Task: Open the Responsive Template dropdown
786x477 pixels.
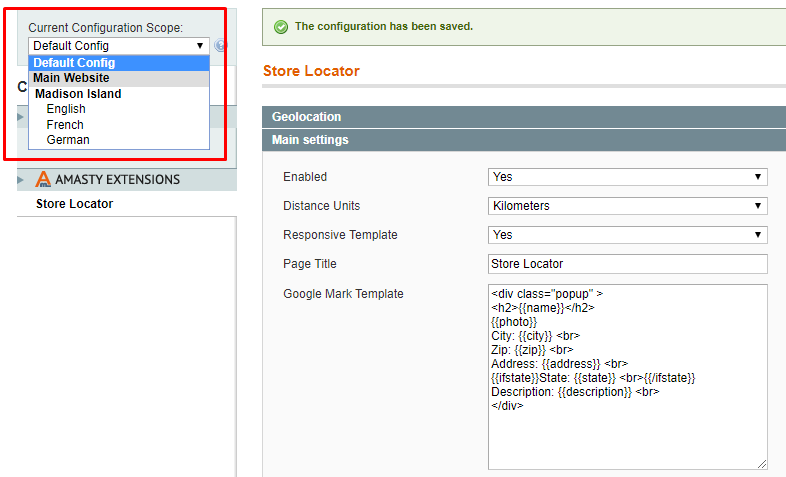Action: [x=627, y=235]
